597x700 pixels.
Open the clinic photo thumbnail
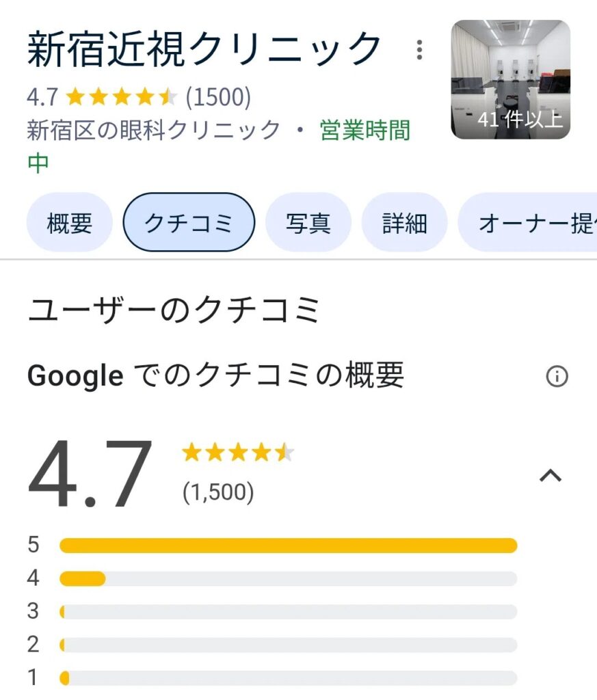point(510,79)
